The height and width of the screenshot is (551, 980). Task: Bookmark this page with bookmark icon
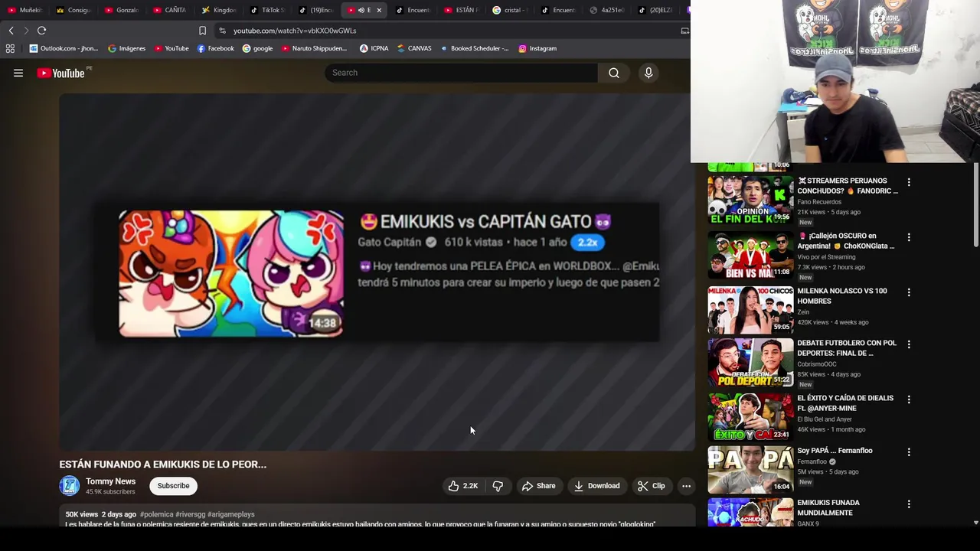click(202, 31)
